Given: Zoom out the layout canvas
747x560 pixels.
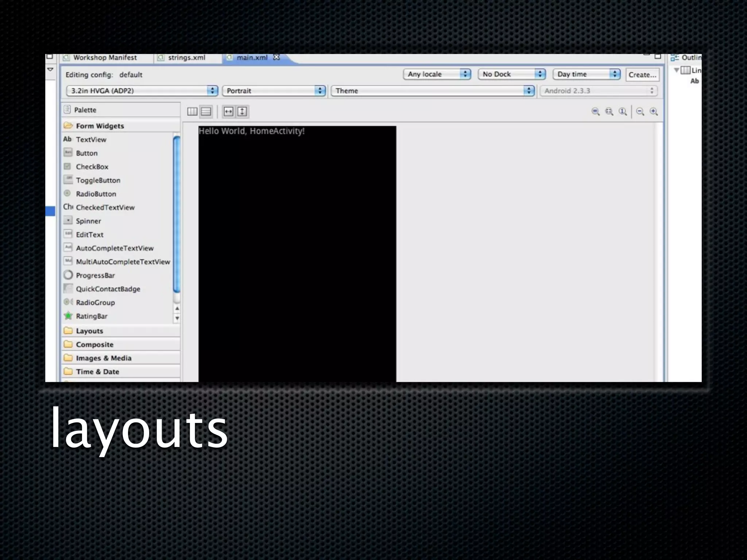Looking at the screenshot, I should 640,112.
